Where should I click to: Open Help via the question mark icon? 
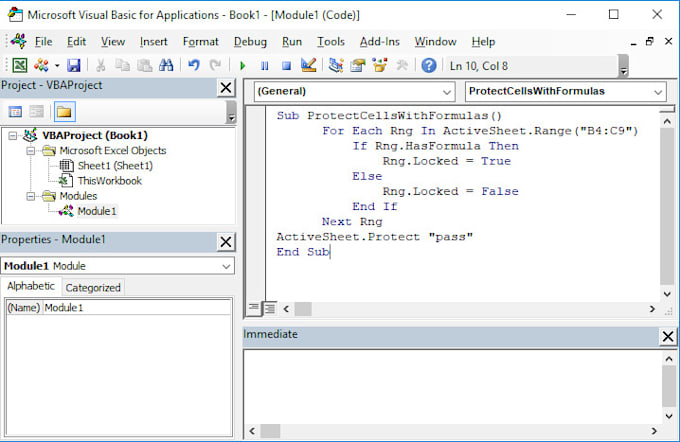point(429,66)
